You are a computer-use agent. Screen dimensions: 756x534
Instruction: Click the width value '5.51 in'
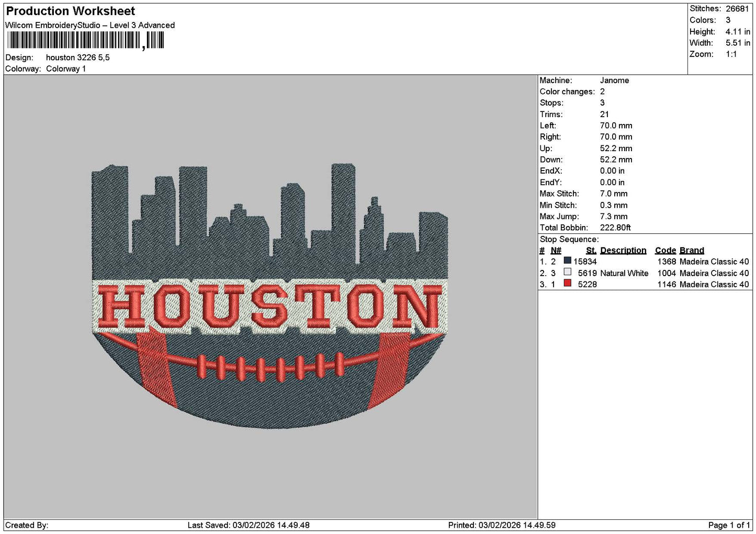coord(738,43)
